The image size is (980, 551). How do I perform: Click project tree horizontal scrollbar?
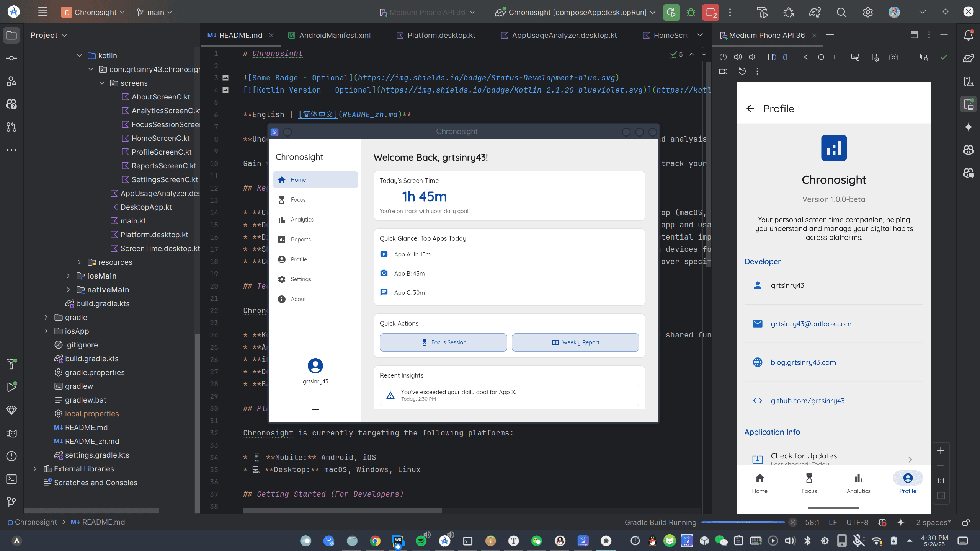pyautogui.click(x=92, y=510)
